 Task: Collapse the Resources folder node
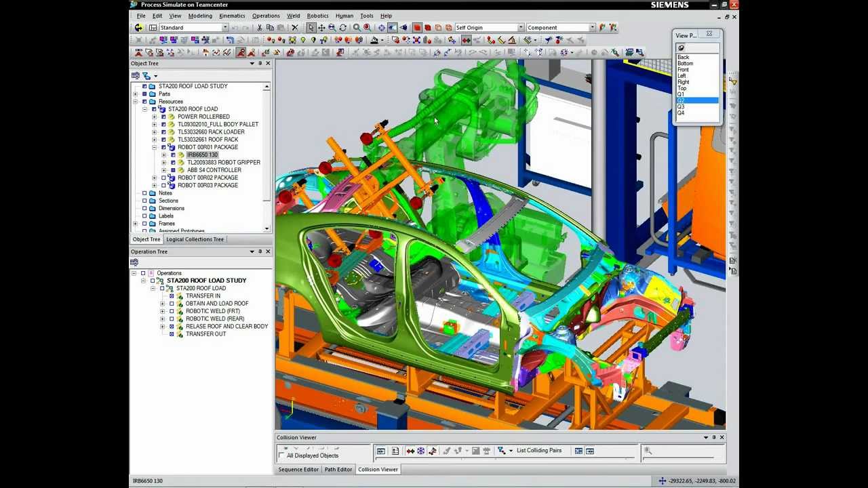point(135,102)
